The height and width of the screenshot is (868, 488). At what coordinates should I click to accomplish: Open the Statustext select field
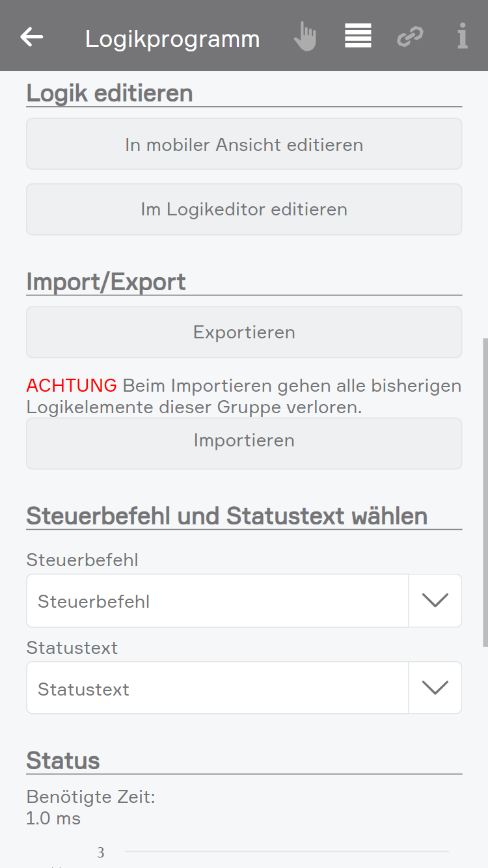217,688
